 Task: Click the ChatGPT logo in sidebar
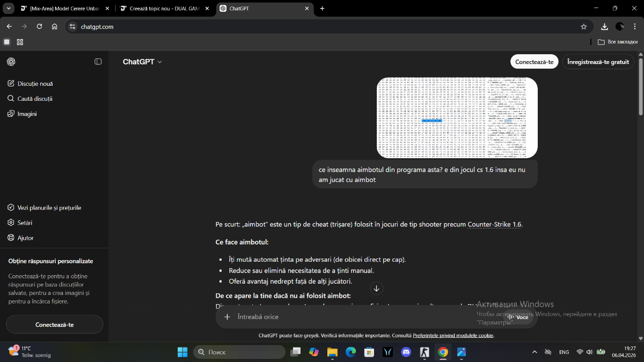(x=11, y=62)
